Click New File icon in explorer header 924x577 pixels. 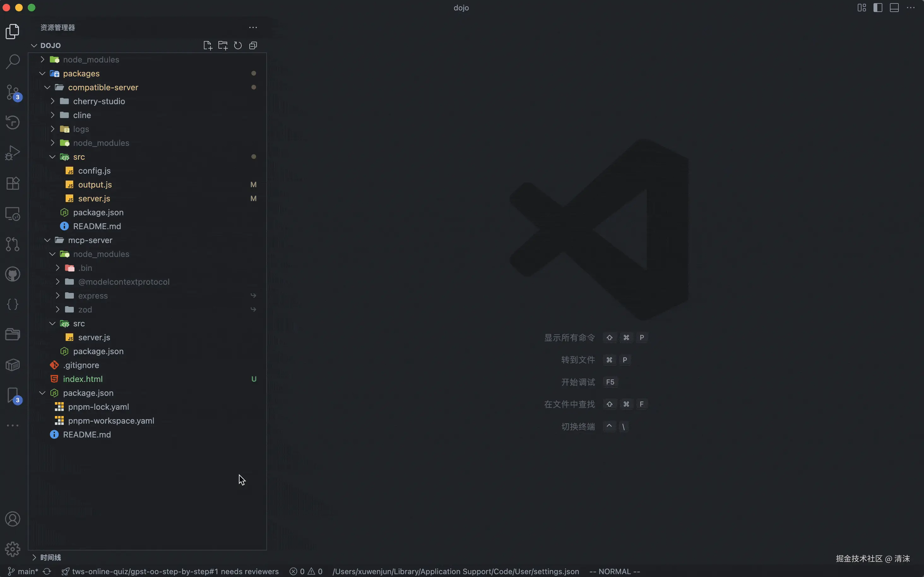coord(208,45)
